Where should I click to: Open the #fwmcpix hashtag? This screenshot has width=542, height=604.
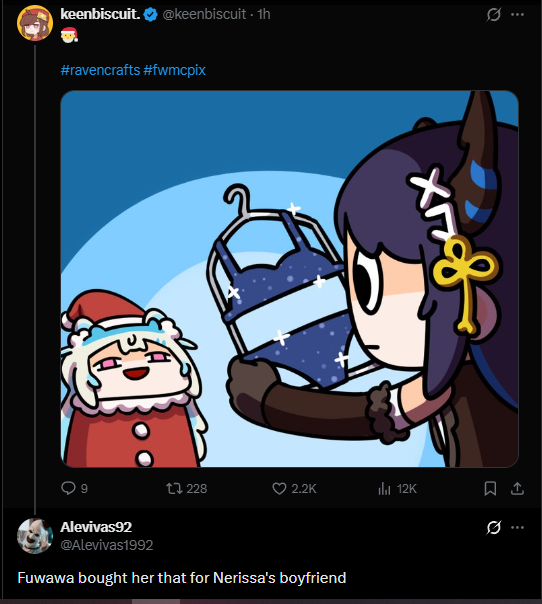(x=175, y=70)
